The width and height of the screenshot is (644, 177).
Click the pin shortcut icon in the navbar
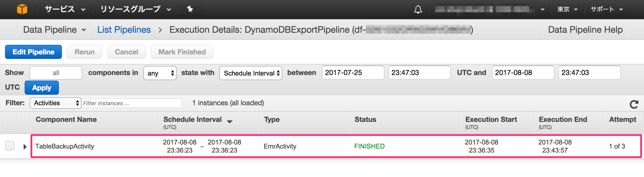tap(189, 9)
